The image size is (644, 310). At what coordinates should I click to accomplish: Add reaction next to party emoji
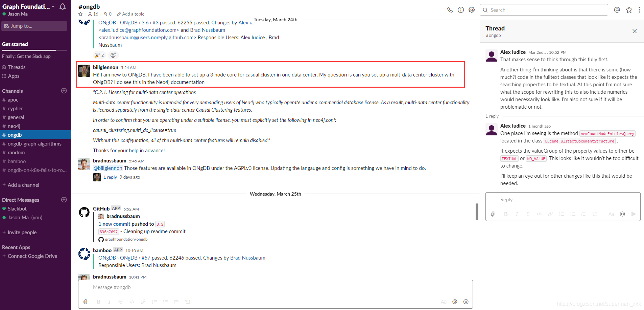113,55
